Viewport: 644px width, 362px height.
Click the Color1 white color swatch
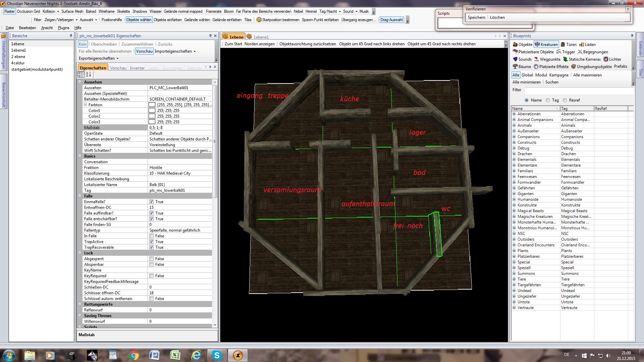pos(152,111)
